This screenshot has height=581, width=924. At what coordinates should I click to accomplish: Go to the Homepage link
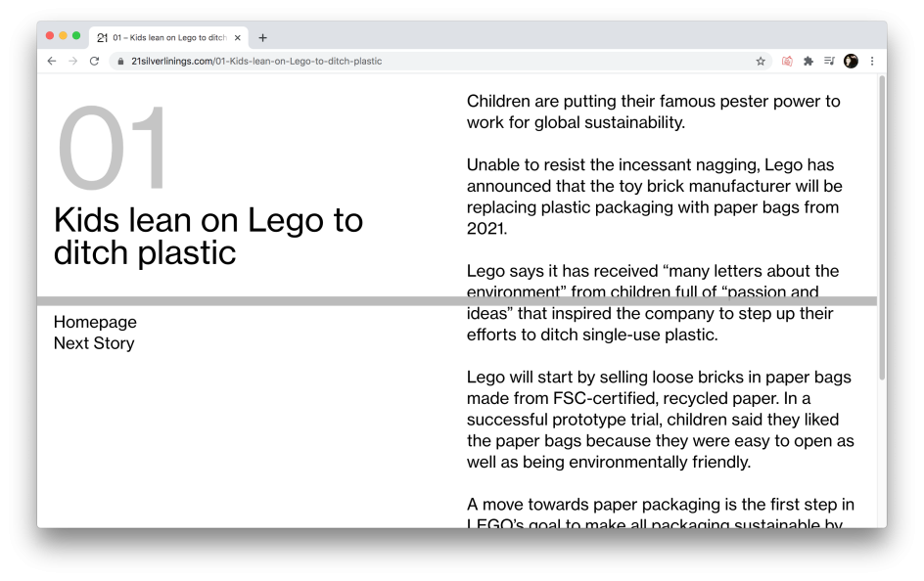pyautogui.click(x=95, y=322)
